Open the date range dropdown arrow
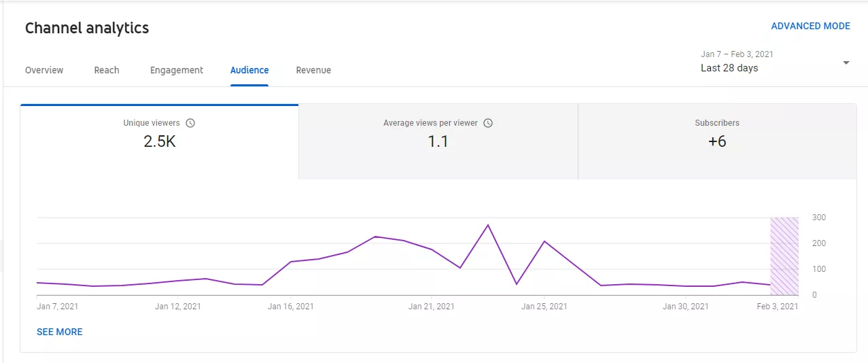Viewport: 868px width, 363px height. 846,63
